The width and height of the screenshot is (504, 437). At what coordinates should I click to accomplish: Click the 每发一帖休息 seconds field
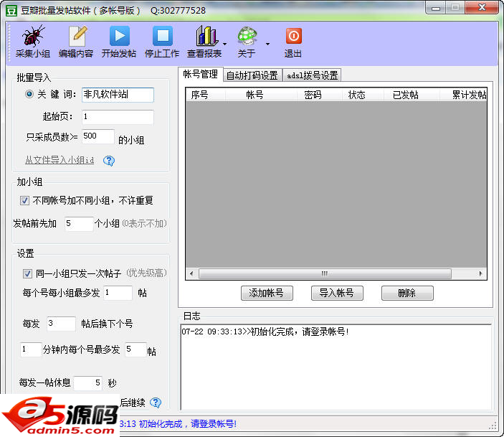click(x=87, y=383)
